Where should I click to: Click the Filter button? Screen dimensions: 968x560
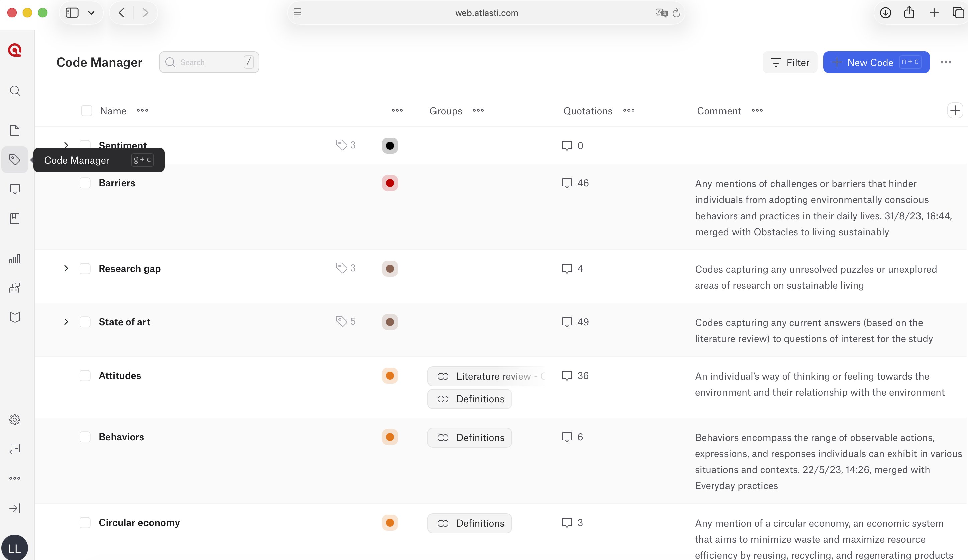pos(790,62)
